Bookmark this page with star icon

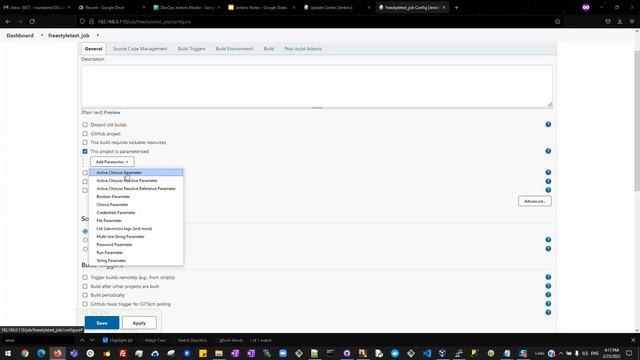click(558, 22)
